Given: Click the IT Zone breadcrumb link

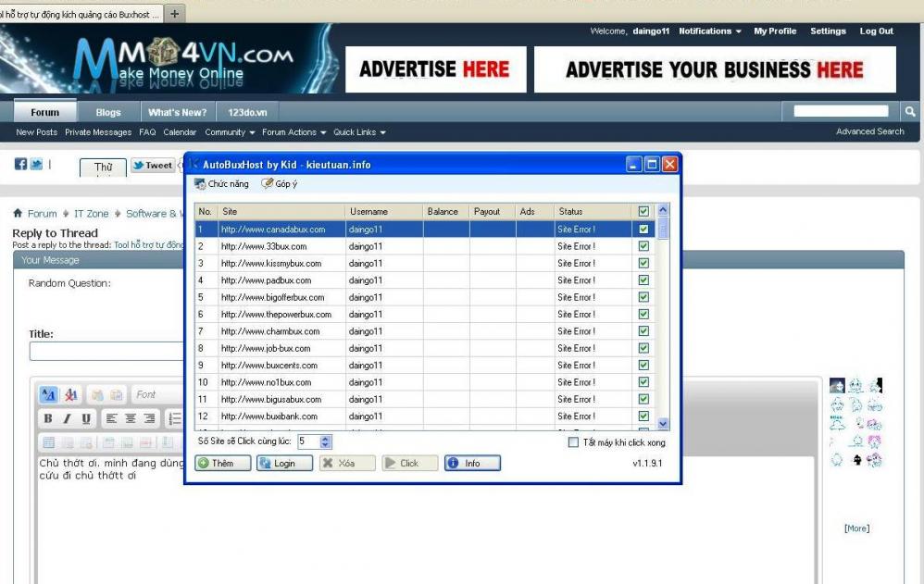Looking at the screenshot, I should tap(92, 213).
